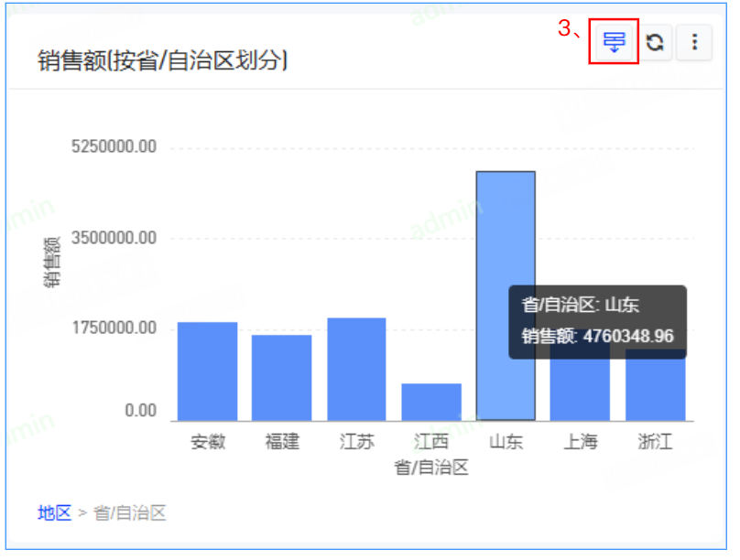Click the 江苏 sales bar

pos(356,369)
